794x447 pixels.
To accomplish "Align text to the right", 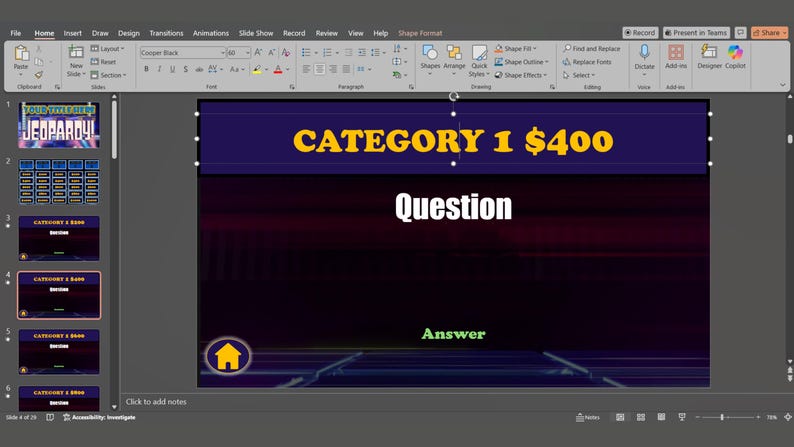I will tap(333, 69).
